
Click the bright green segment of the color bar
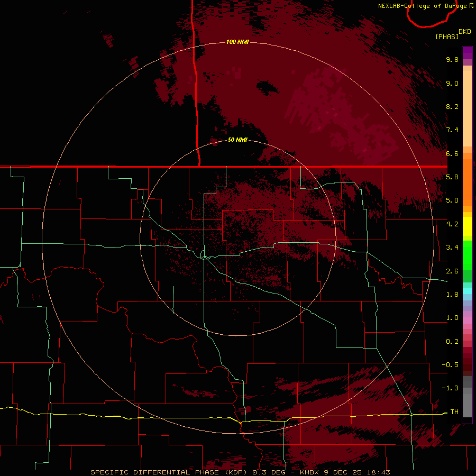[467, 255]
